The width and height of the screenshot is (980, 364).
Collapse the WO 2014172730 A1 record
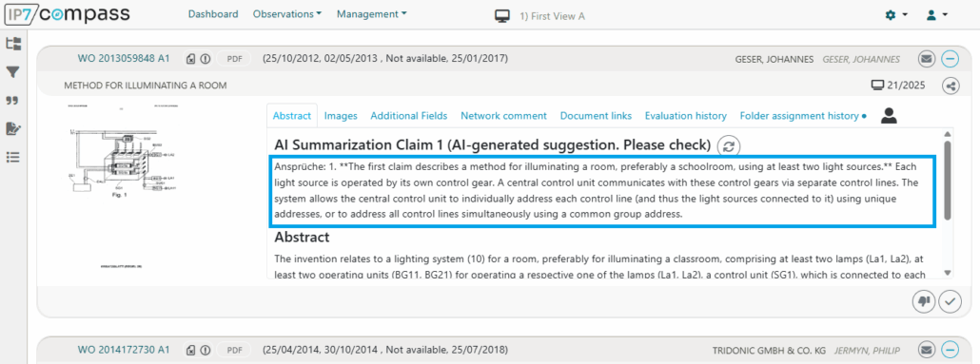click(x=950, y=350)
